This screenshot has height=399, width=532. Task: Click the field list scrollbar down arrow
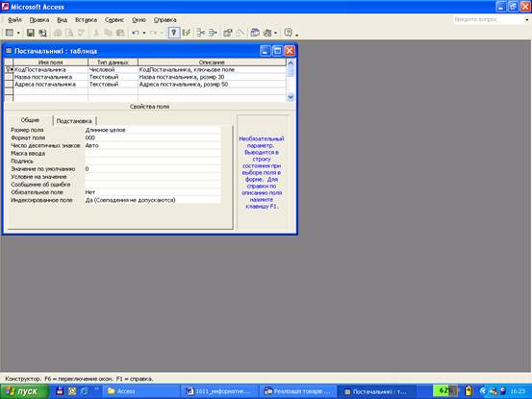291,97
